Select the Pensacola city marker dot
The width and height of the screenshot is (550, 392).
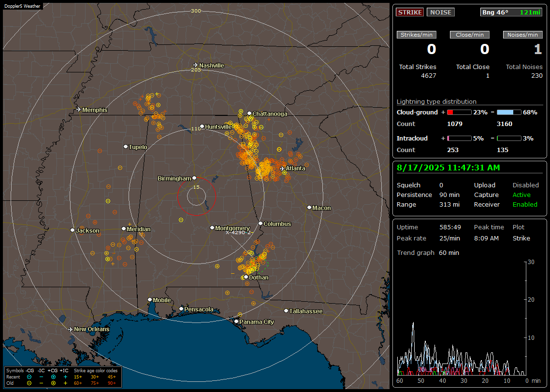tap(181, 309)
